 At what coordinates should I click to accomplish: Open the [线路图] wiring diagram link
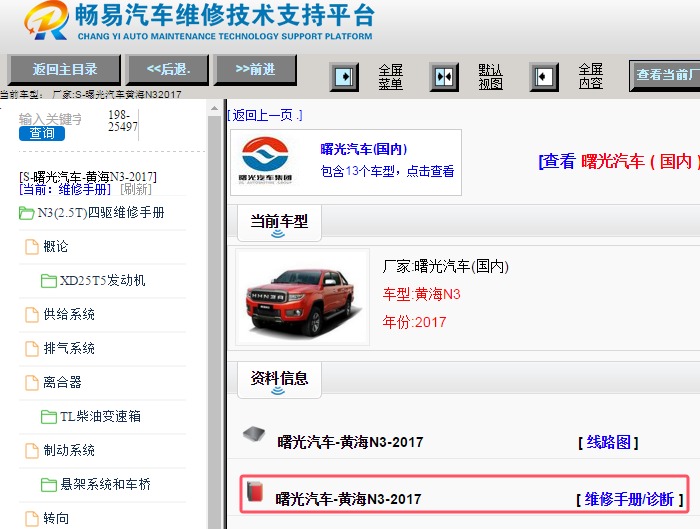click(608, 442)
